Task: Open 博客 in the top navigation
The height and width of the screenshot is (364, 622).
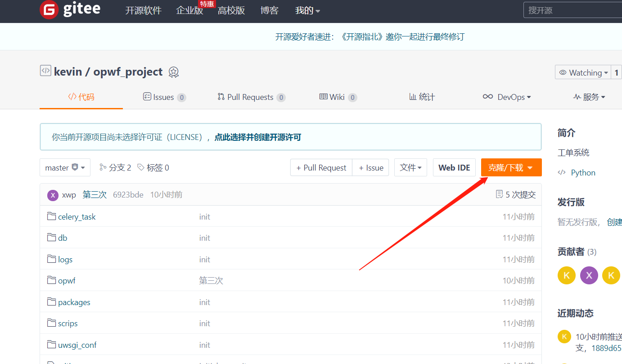Action: tap(270, 10)
